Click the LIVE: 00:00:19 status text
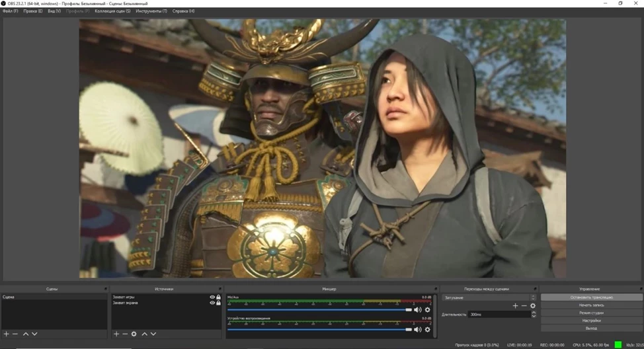 coord(520,345)
